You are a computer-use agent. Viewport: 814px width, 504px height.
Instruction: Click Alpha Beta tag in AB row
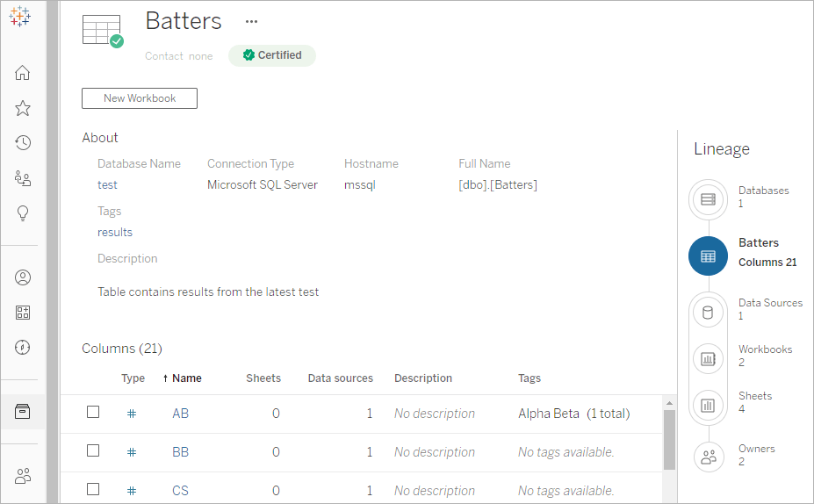pos(548,414)
